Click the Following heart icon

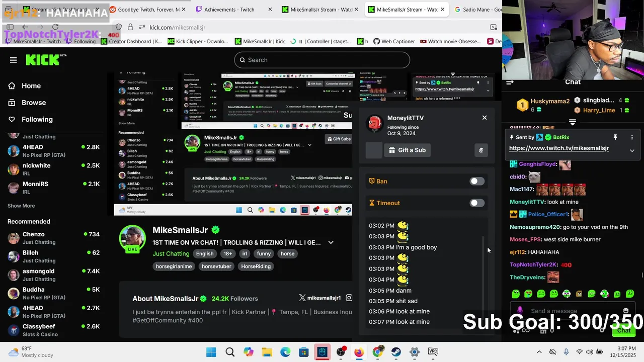[x=12, y=119]
